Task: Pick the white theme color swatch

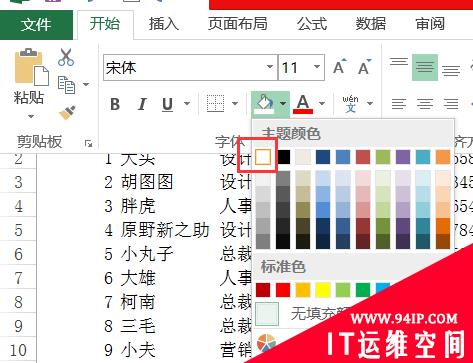Action: pyautogui.click(x=263, y=156)
